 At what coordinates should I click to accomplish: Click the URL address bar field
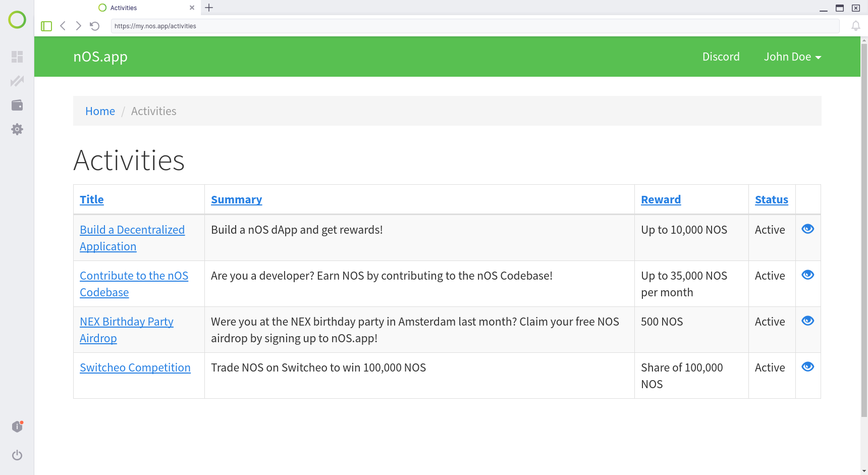(x=474, y=26)
